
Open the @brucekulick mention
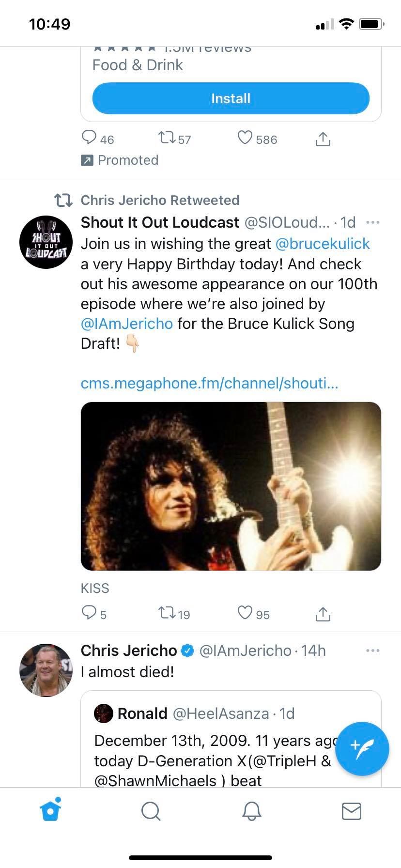click(323, 244)
